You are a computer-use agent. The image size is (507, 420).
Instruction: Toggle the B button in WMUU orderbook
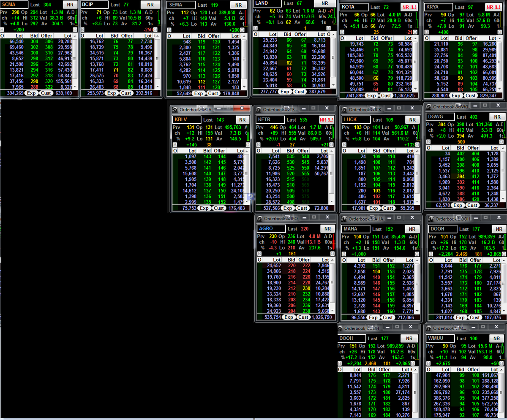[428, 363]
